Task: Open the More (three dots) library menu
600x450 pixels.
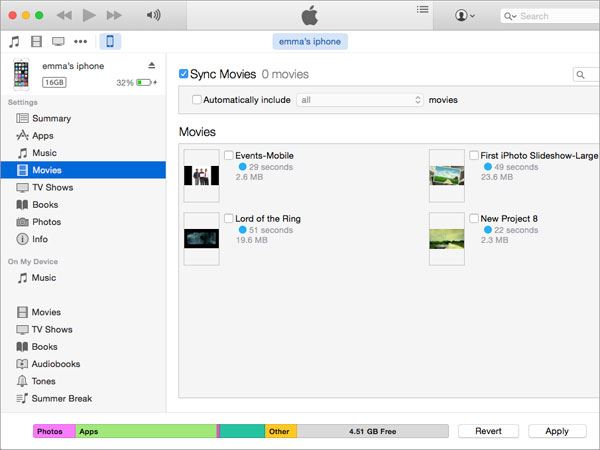Action: click(x=80, y=41)
